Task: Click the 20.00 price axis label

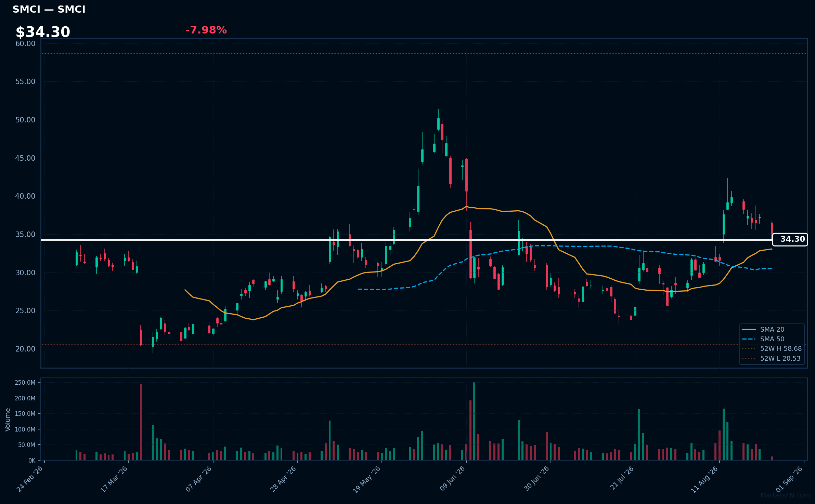Action: (x=25, y=349)
